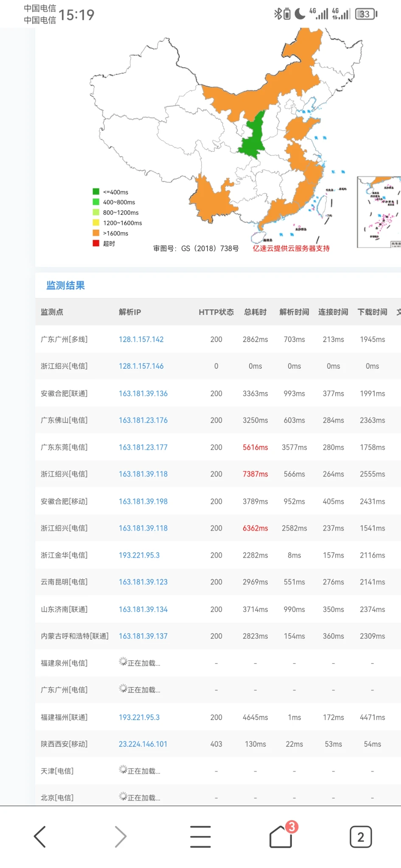The image size is (401, 868).
Task: Select the 监测结果 section heading
Action: coord(65,286)
